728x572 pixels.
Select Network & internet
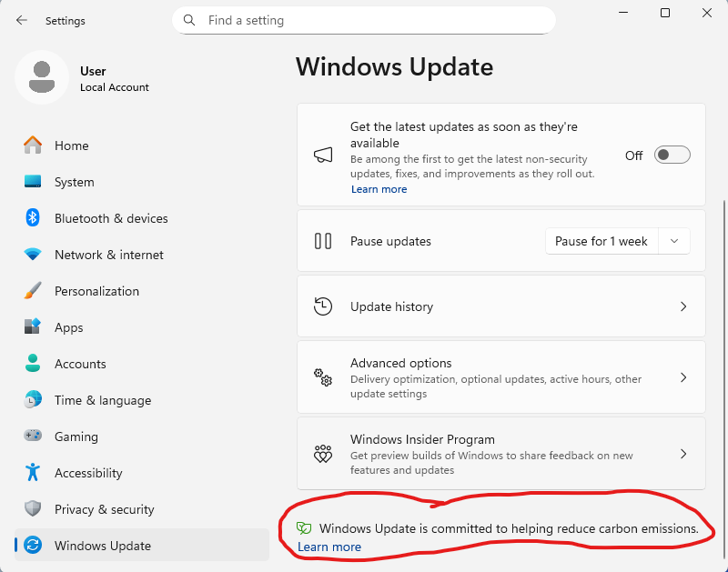142,255
